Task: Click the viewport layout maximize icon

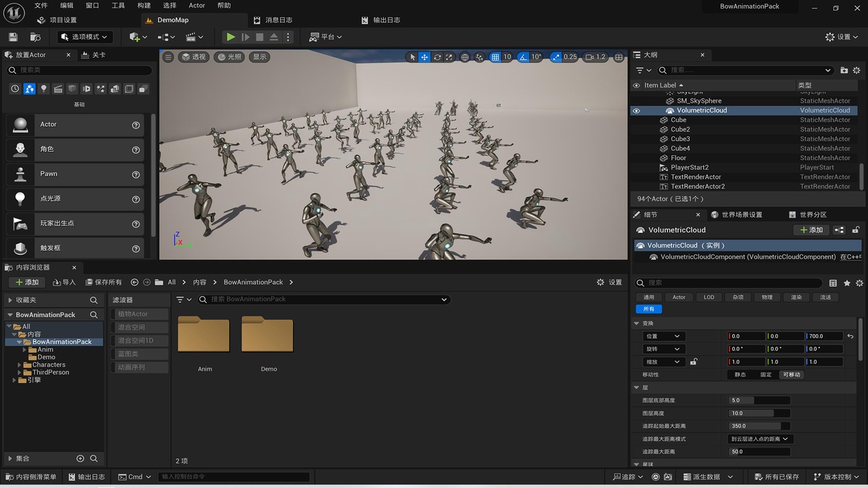Action: pos(618,57)
